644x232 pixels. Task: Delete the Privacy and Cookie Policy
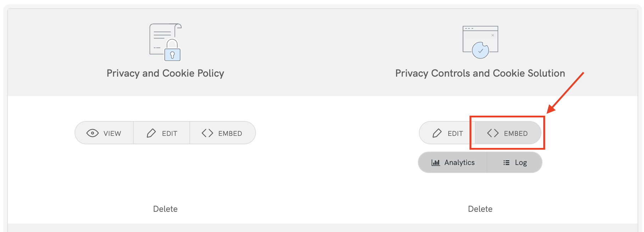[x=165, y=209]
